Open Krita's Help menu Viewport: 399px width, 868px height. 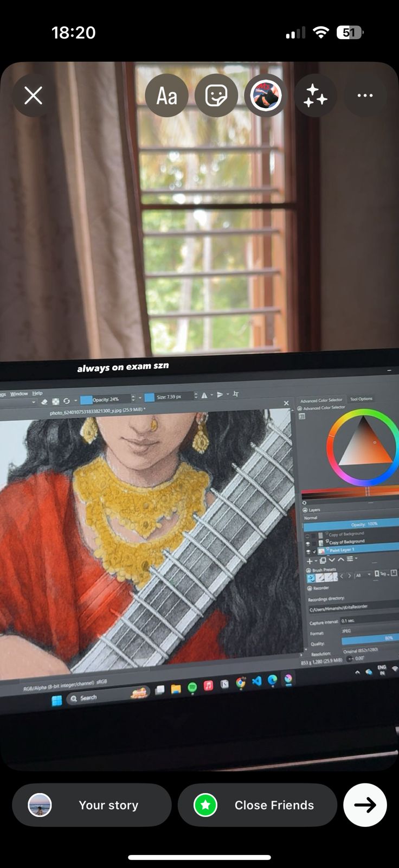[37, 393]
